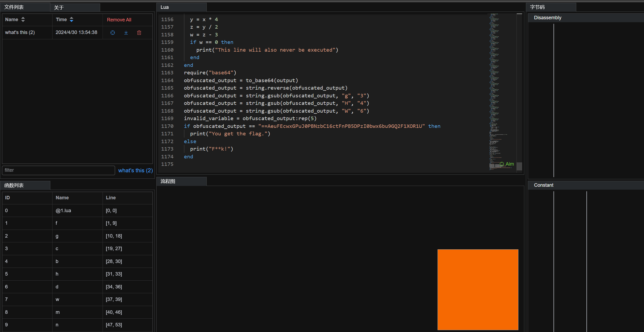Download the what's this (2) file
Image resolution: width=644 pixels, height=332 pixels.
tap(126, 33)
